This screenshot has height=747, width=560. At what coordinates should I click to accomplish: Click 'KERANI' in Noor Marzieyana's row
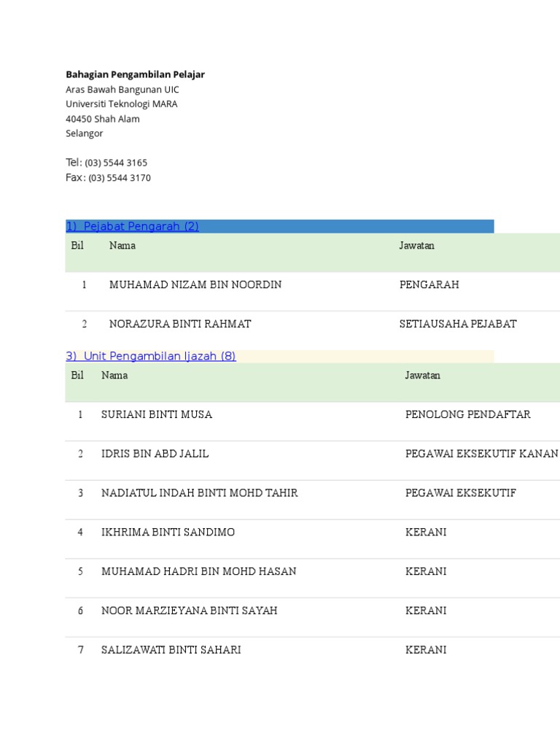tap(426, 611)
